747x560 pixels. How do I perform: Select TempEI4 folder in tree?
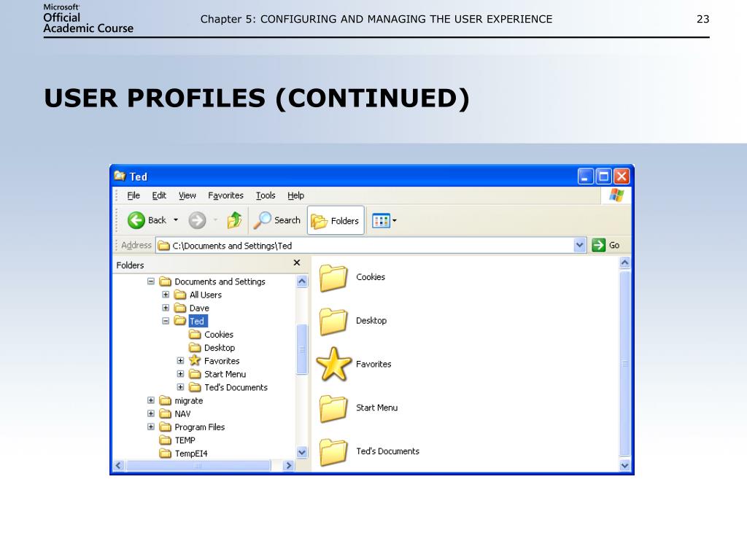click(183, 454)
